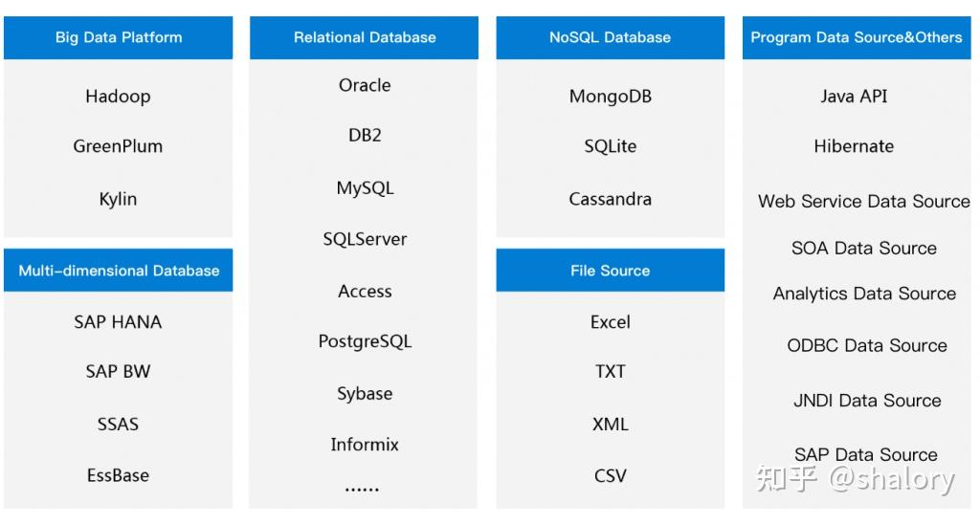Open the Relational Database header
Screen dimensions: 980x524
pos(365,37)
